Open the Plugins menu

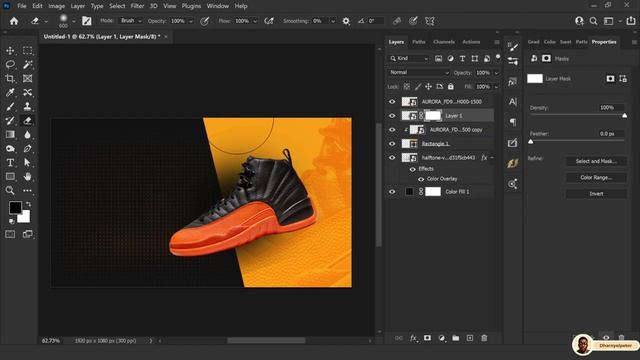[191, 6]
